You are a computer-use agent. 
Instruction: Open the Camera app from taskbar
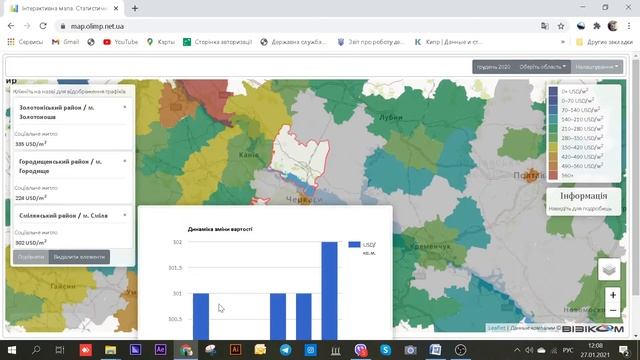tap(410, 350)
